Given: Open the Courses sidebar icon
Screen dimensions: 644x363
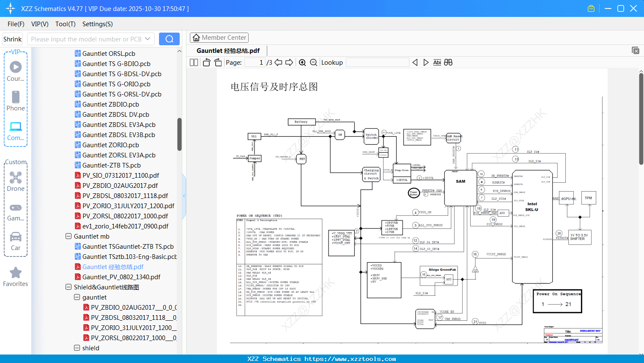Looking at the screenshot, I should tap(16, 71).
